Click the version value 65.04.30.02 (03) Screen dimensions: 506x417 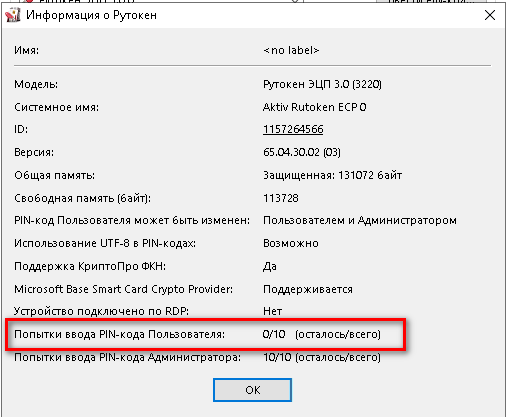click(302, 152)
